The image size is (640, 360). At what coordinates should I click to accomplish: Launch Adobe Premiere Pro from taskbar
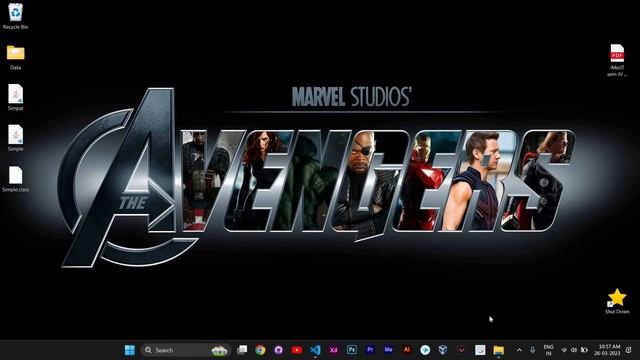[370, 350]
